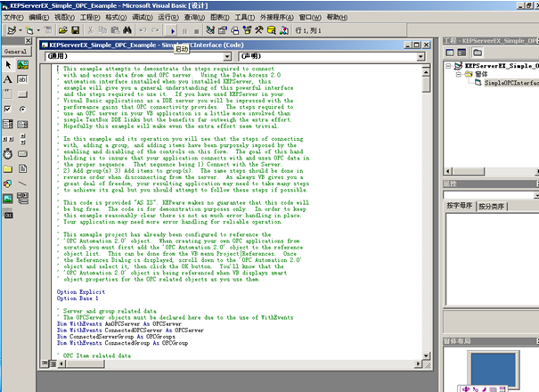Toggle Folders view in project explorer
This screenshot has width=539, height=392.
[x=478, y=53]
